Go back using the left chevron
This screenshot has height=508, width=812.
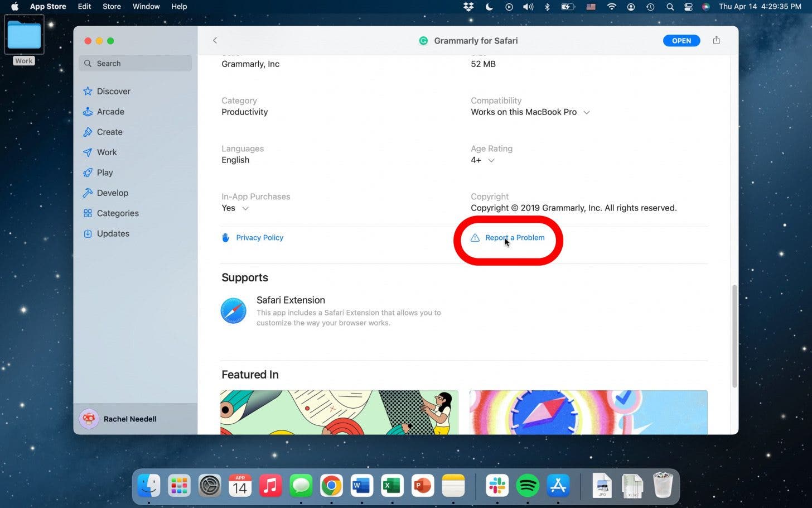click(215, 40)
